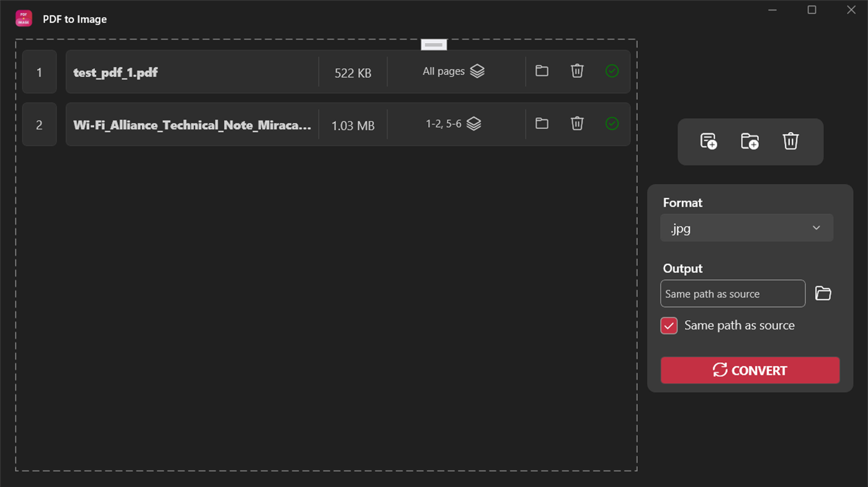Click the Add Folder icon in the toolbar
Screen dimensions: 868x487
pos(750,141)
